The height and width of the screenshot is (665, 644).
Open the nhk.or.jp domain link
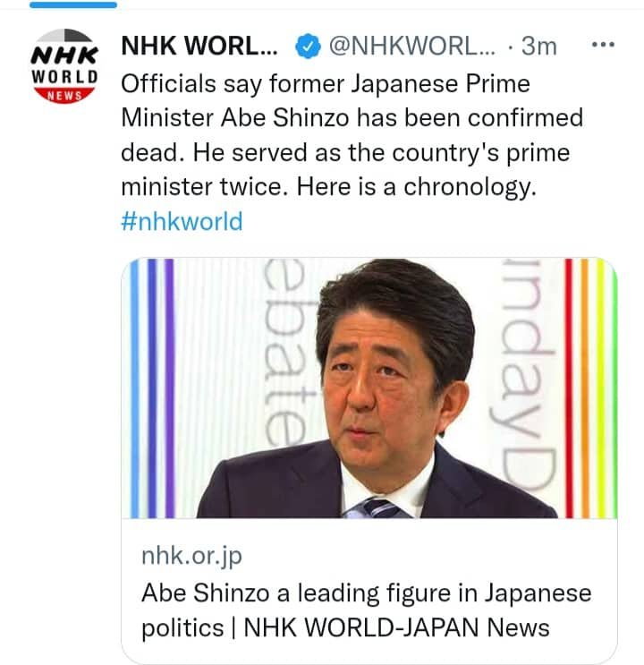pyautogui.click(x=191, y=556)
